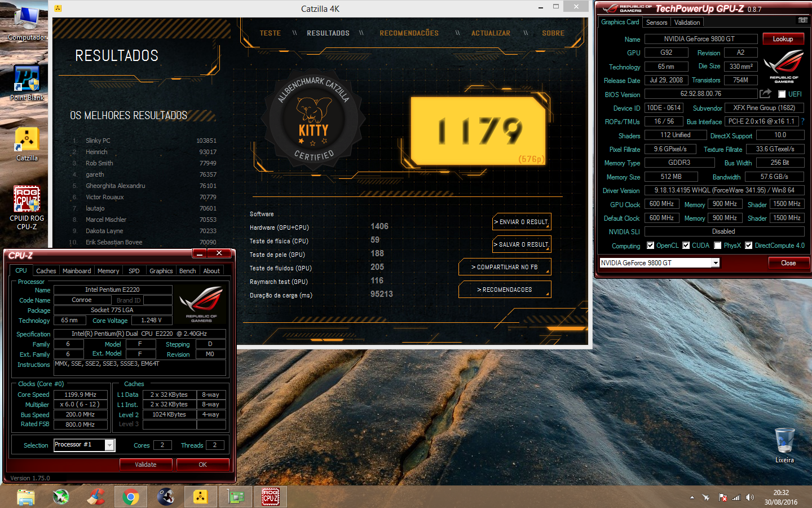Select the Graphics Card tab in GPU-Z

(620, 22)
